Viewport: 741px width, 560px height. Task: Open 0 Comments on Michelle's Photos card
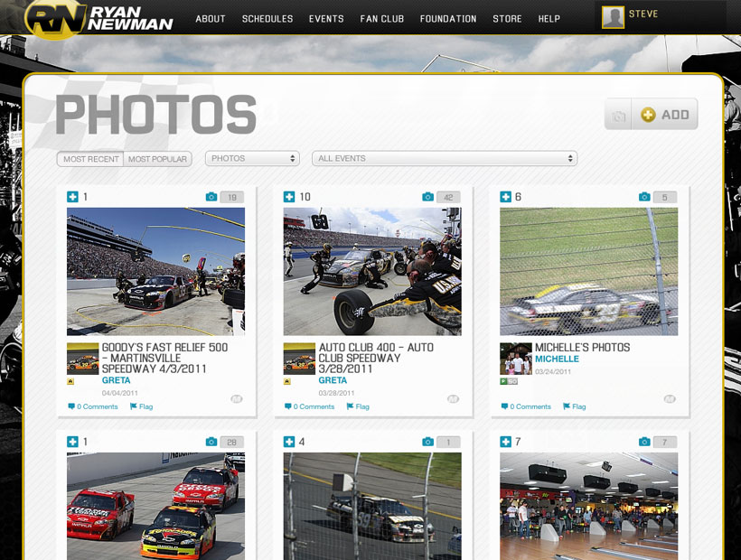point(530,406)
